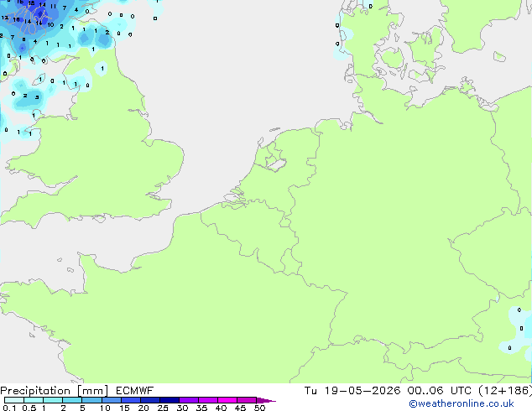Choose the 10–15 mm blue legend swatch

click(x=111, y=400)
